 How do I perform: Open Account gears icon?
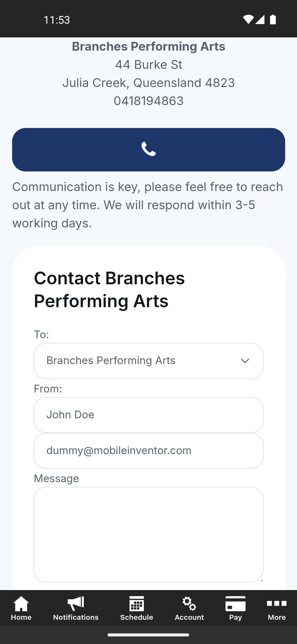tap(189, 604)
